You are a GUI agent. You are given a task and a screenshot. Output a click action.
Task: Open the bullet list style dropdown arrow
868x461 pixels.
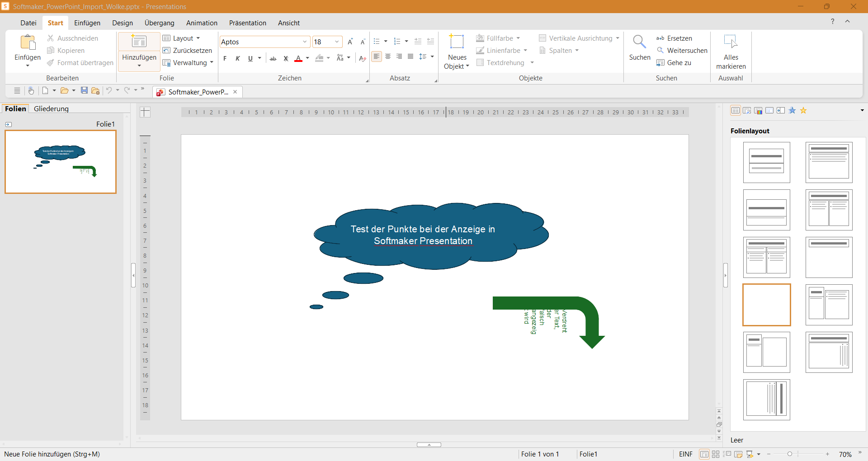[386, 42]
